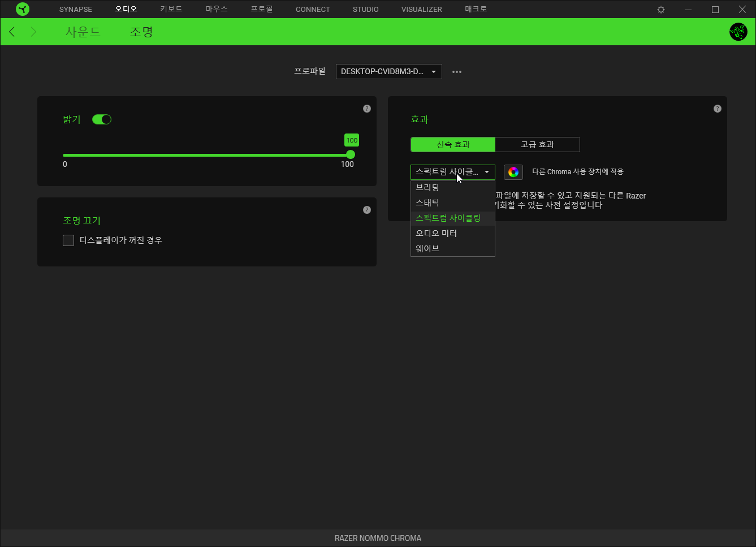Open the VISUALIZER tab
Viewport: 756px width, 547px height.
422,10
